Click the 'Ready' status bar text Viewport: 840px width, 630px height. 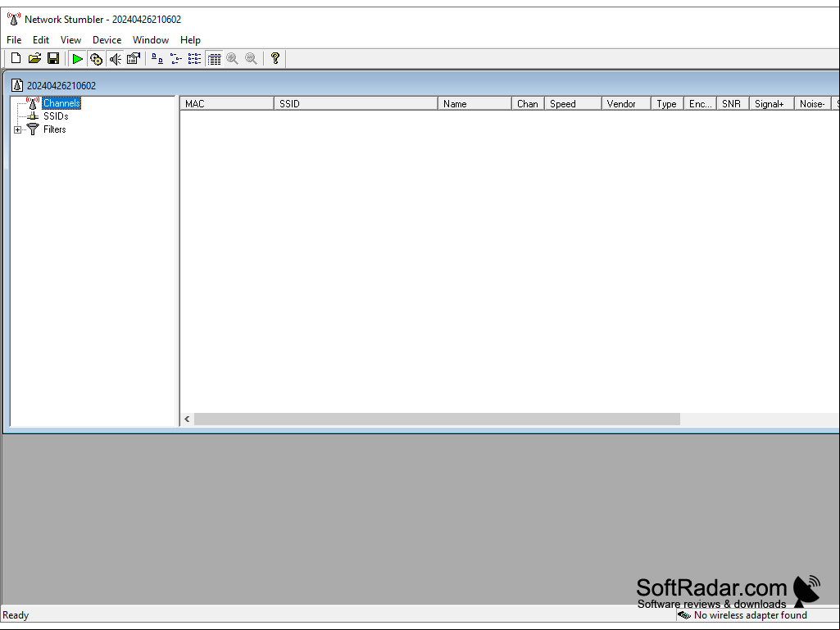[16, 615]
